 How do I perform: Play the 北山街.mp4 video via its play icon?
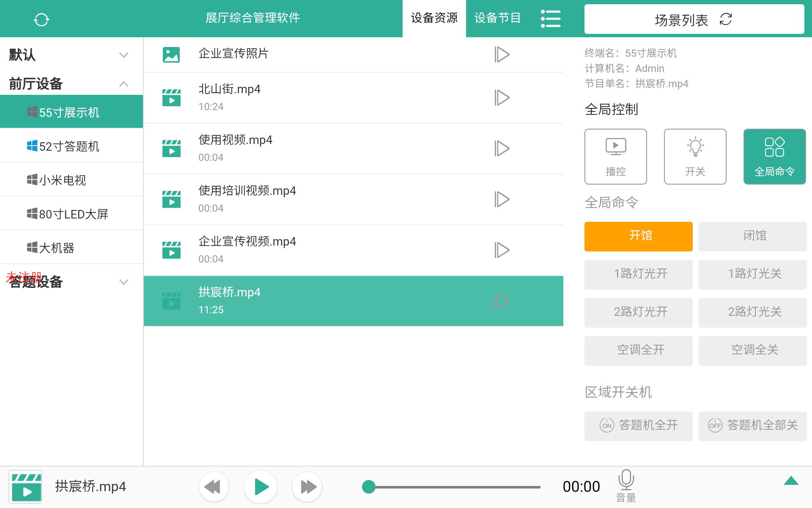(502, 97)
